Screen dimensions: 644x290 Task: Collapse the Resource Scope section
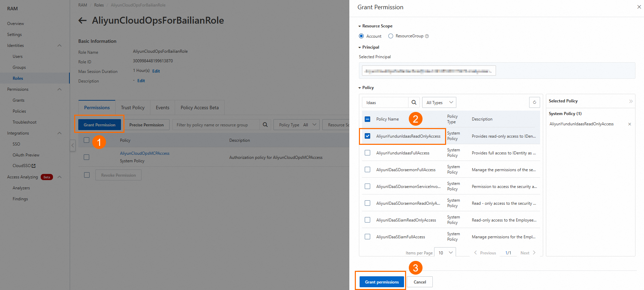(375, 26)
